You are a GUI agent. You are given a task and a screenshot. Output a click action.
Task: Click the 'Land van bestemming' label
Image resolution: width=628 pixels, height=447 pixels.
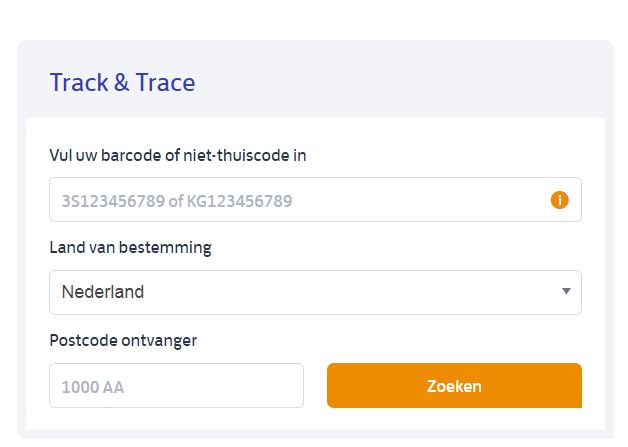(x=130, y=247)
